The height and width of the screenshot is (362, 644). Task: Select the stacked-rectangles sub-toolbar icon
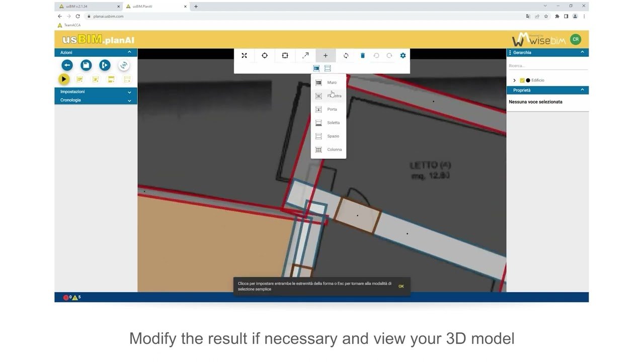[328, 68]
